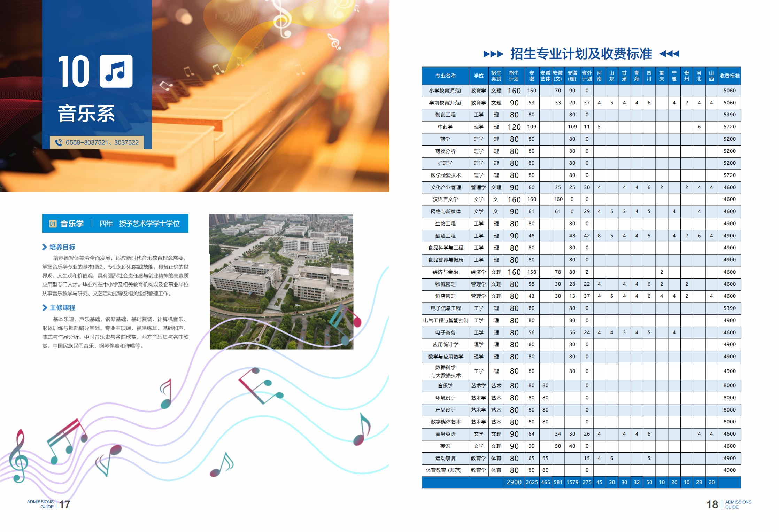Click the 电气工程与智能控制 row name

(445, 320)
